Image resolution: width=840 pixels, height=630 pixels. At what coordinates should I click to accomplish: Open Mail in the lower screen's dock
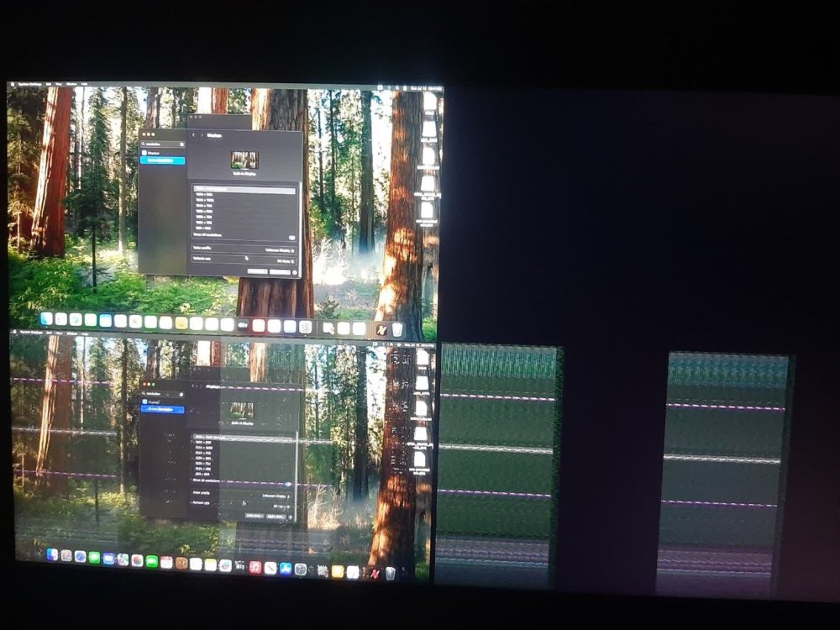[108, 559]
